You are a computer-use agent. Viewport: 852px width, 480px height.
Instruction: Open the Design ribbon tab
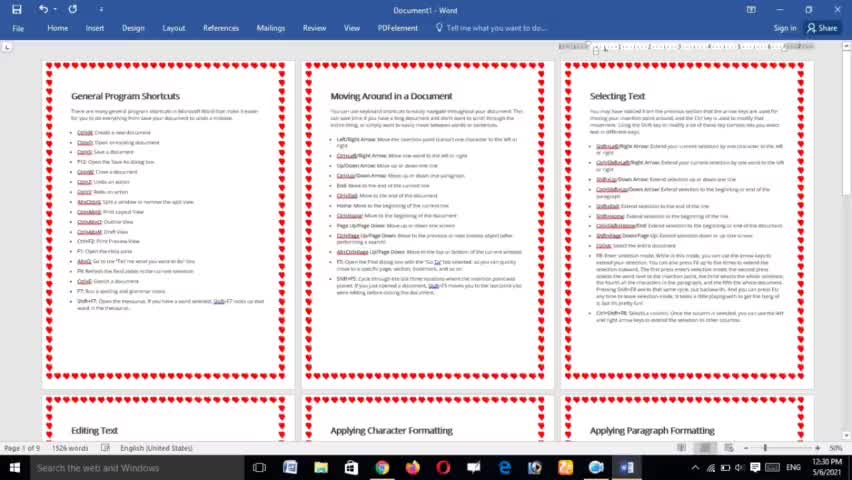[133, 28]
